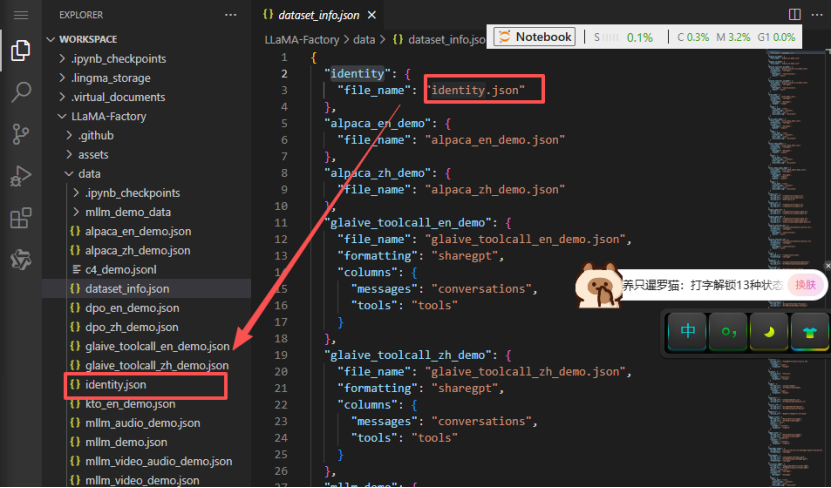This screenshot has width=831, height=488.
Task: Open the Explorer view in activity bar
Action: pyautogui.click(x=21, y=50)
